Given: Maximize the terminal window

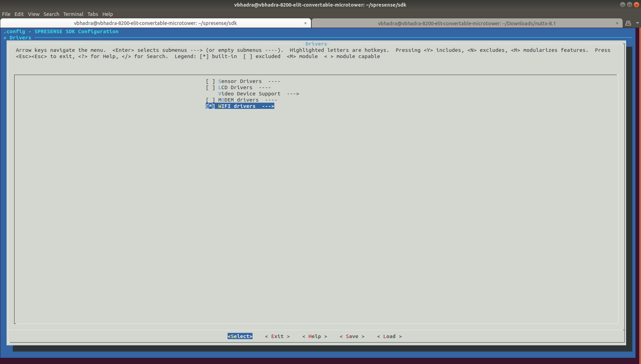Looking at the screenshot, I should click(630, 4).
